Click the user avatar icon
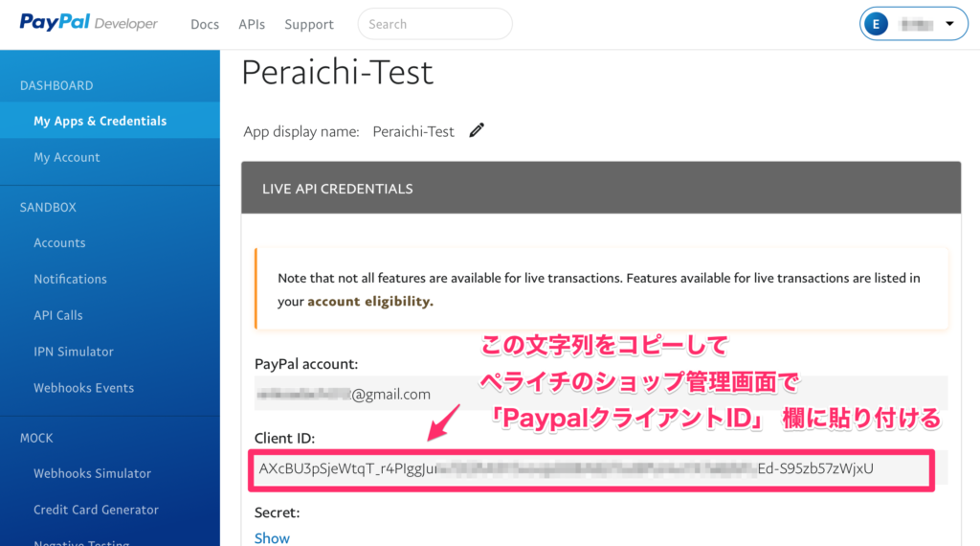The width and height of the screenshot is (980, 546). tap(875, 25)
